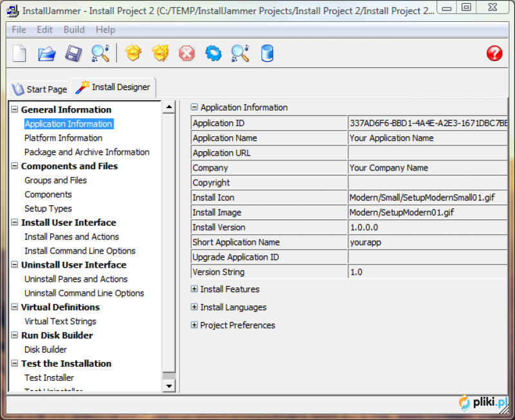Click the tree scrollbar down arrow

pos(169,385)
